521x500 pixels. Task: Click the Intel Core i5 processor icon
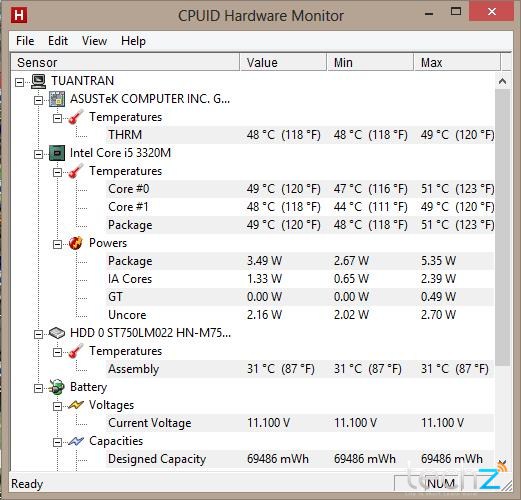57,153
